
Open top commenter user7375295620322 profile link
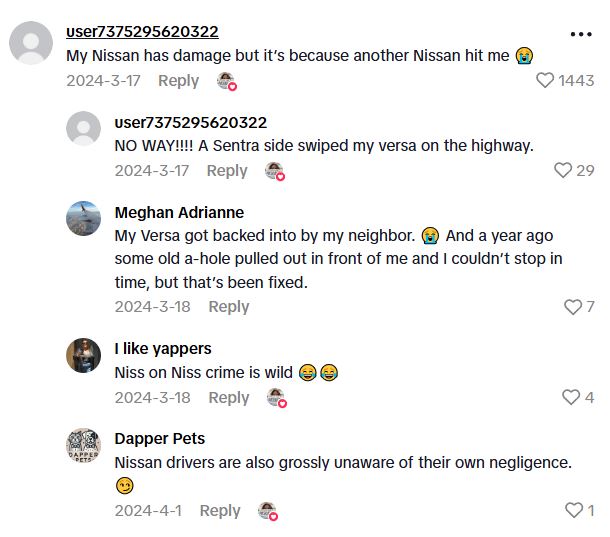(x=142, y=32)
